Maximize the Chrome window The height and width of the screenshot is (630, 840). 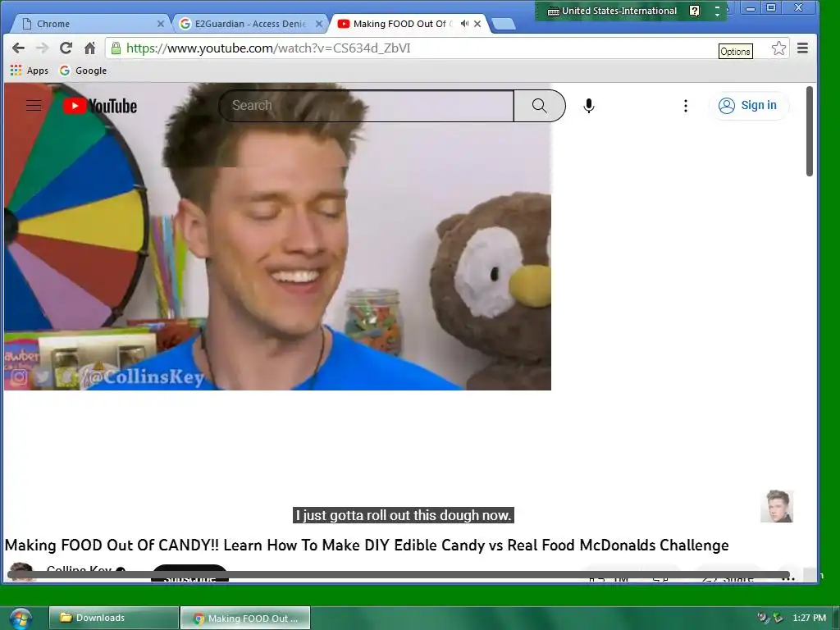tap(771, 8)
